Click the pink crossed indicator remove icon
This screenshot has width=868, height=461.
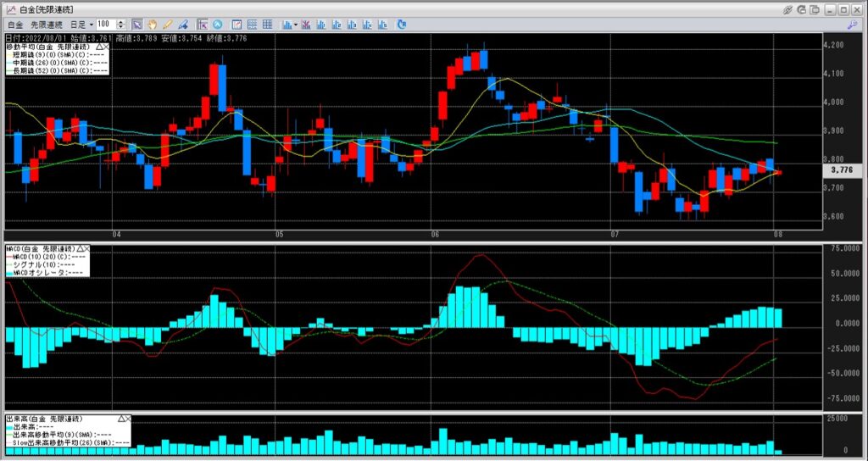pos(305,25)
